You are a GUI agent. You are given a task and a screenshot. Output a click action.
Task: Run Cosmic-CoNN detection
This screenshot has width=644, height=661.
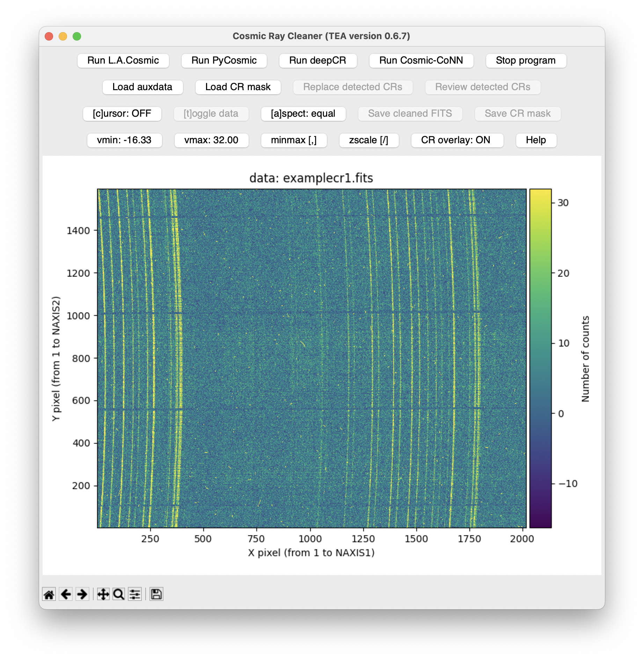(421, 60)
